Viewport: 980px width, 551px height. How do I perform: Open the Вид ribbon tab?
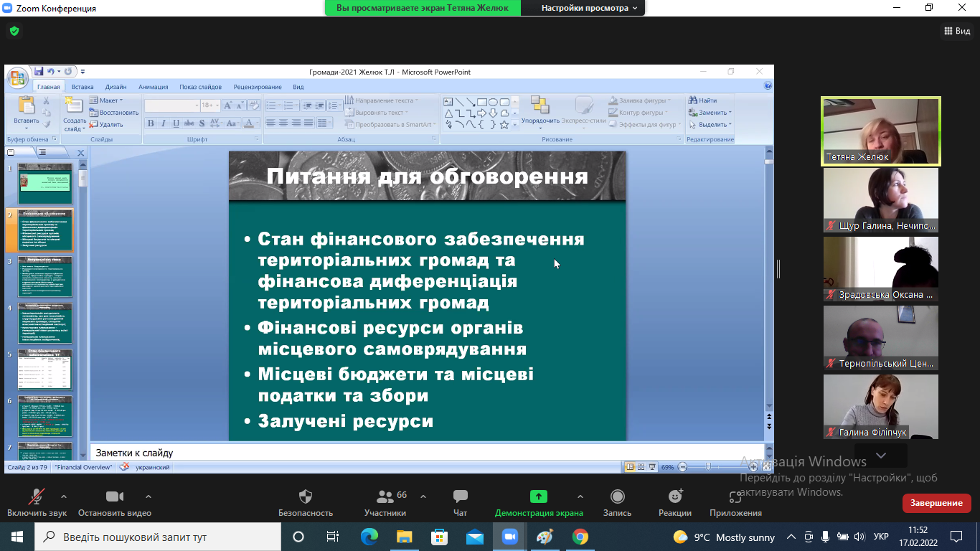[x=298, y=87]
